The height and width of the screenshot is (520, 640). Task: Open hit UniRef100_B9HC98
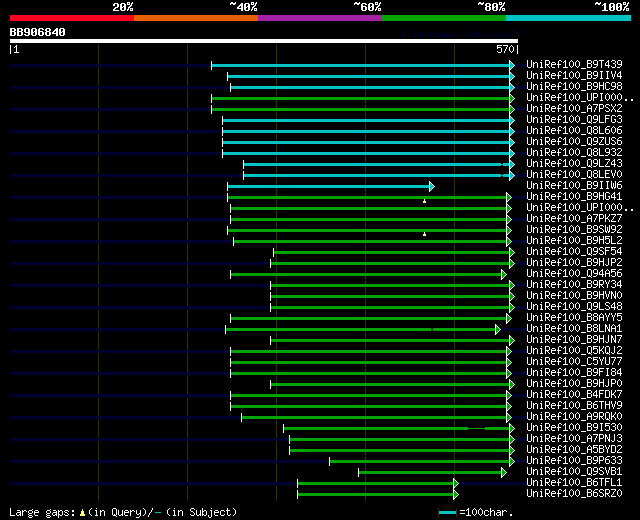(574, 87)
